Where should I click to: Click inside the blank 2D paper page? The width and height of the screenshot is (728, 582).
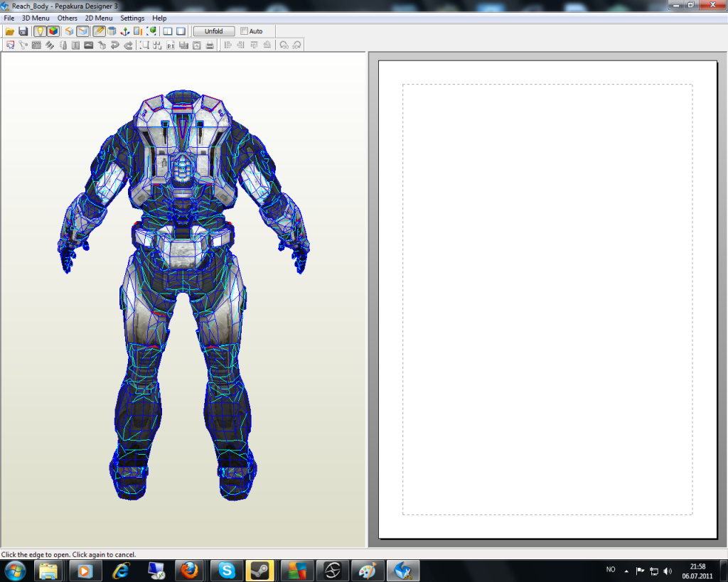[547, 299]
